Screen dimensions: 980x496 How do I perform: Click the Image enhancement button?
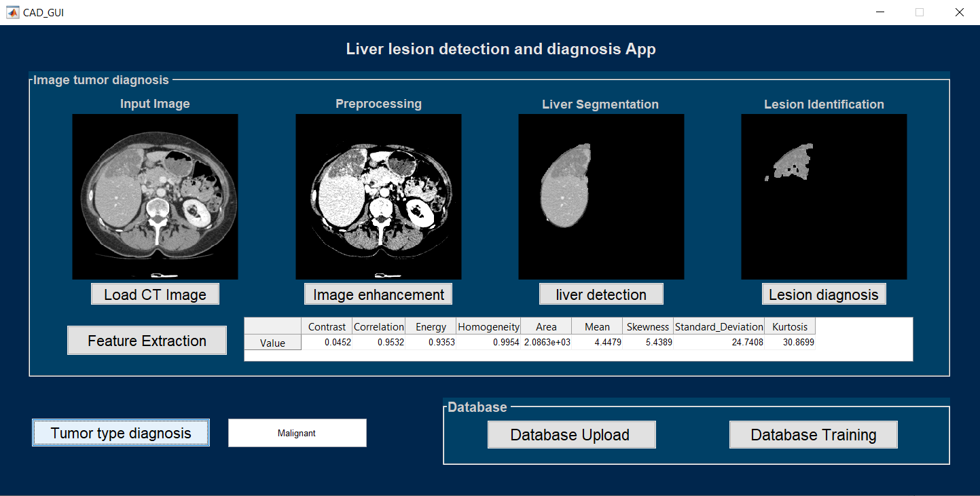[378, 294]
